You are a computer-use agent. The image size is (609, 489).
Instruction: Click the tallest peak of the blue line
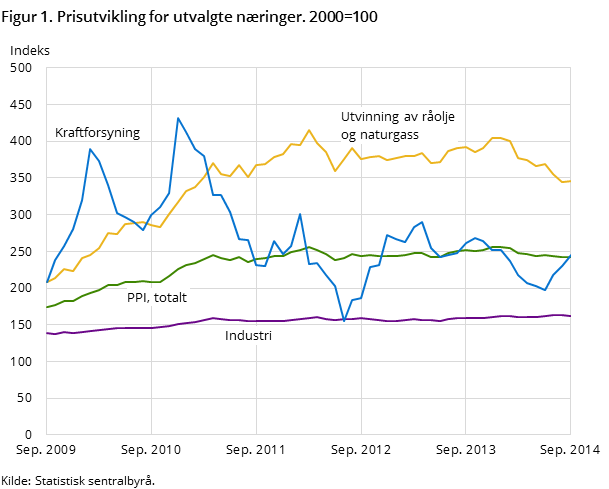click(x=178, y=118)
